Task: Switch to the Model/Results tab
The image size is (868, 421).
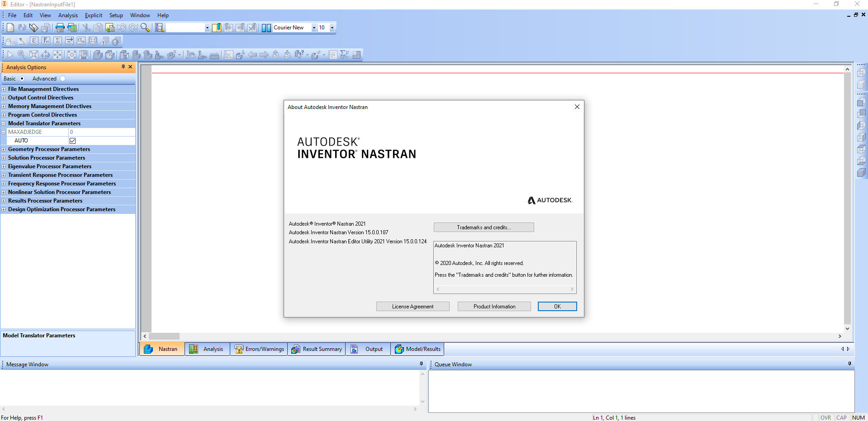Action: (417, 349)
